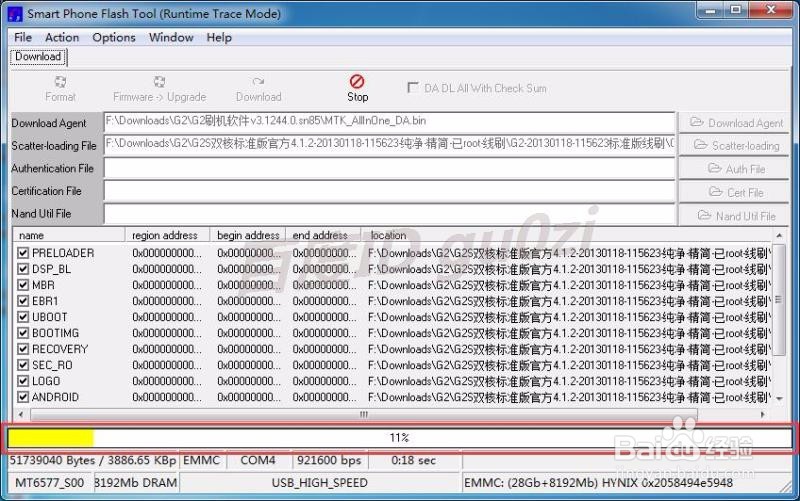Screen dimensions: 800x501
Task: Uncheck the ANDROID partition checkbox
Action: tap(23, 397)
